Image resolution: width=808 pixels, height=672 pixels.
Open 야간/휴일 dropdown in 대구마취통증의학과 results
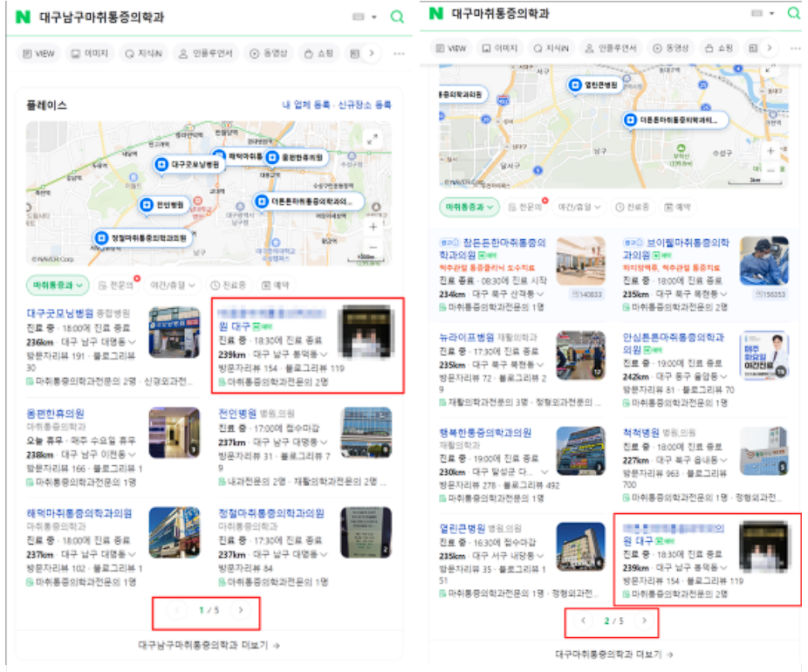pos(579,207)
